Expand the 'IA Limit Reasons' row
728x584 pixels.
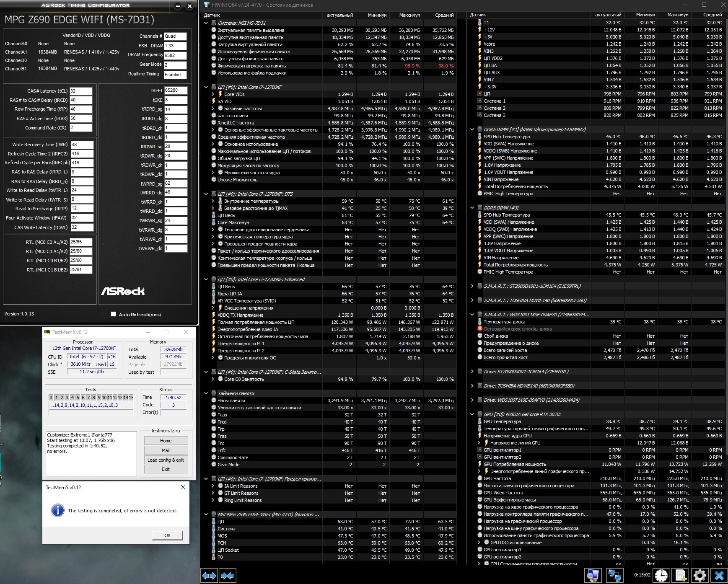pos(212,486)
